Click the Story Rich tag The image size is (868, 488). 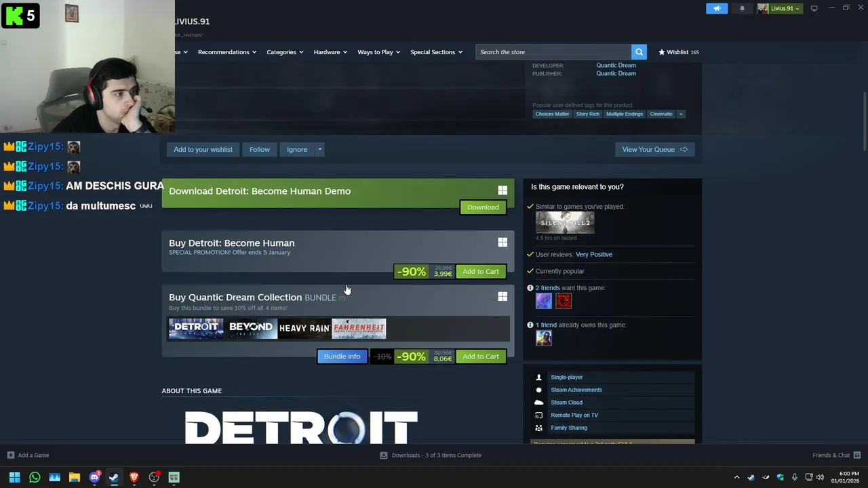tap(588, 114)
